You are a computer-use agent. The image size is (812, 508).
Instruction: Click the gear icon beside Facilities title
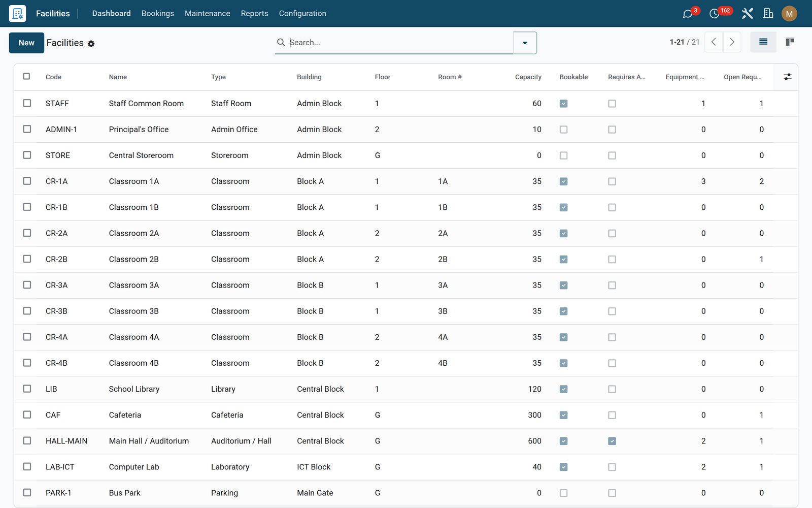tap(91, 44)
